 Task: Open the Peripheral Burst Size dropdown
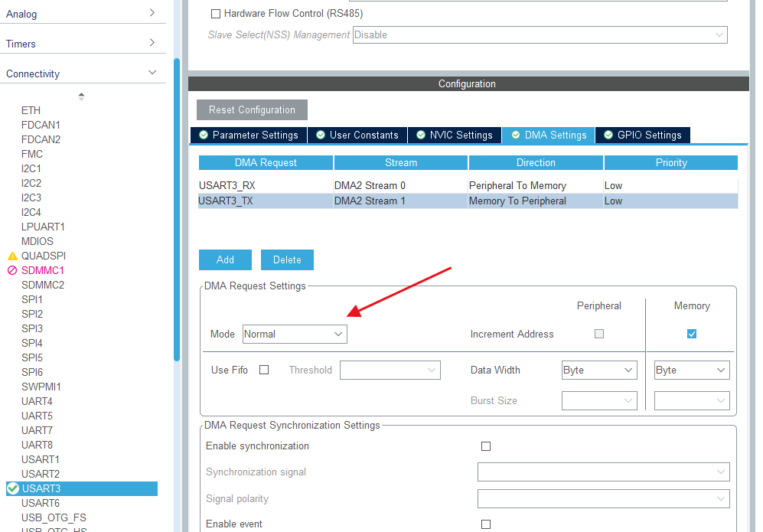599,400
